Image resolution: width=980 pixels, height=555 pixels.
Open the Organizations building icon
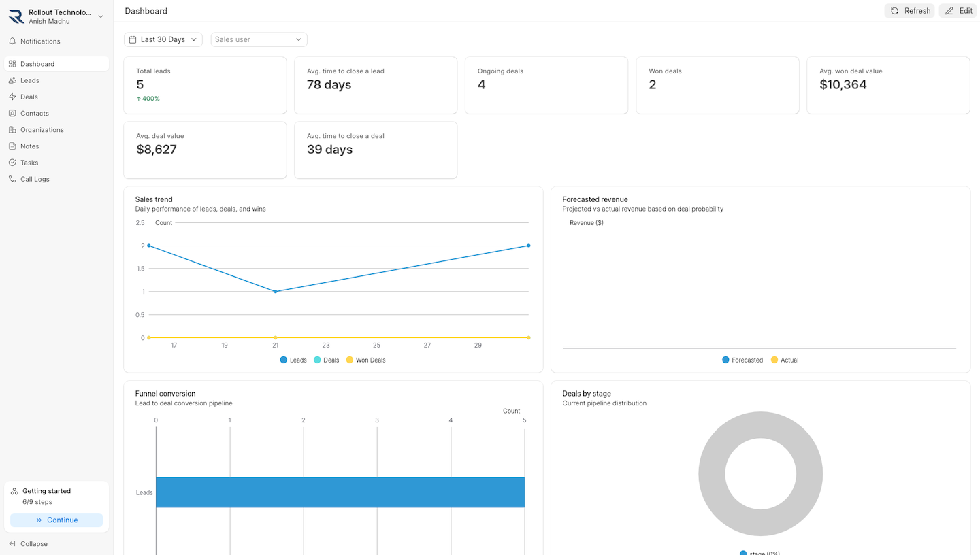click(12, 129)
